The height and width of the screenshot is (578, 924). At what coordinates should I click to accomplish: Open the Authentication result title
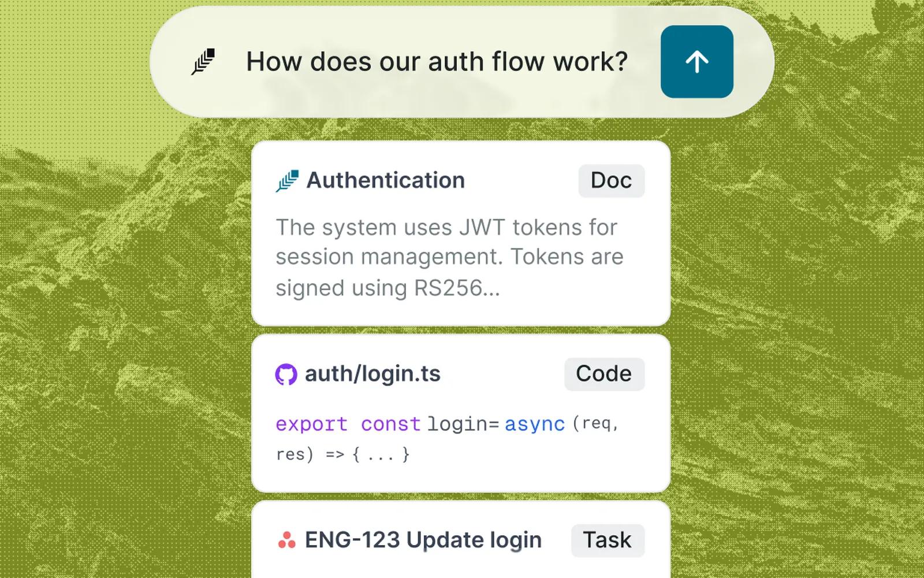385,180
